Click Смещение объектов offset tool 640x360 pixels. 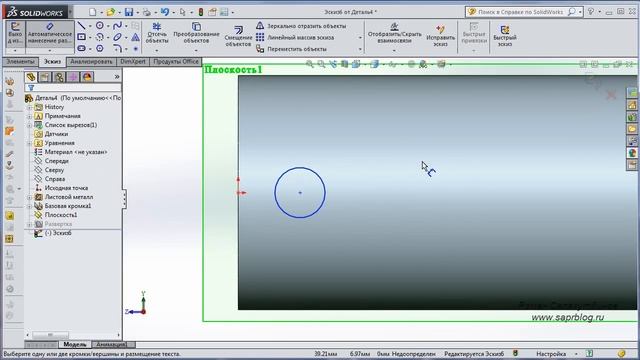click(238, 36)
